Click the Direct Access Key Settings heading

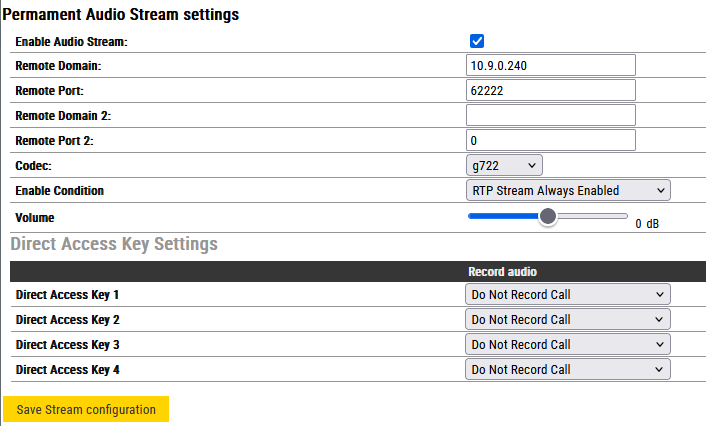[x=113, y=243]
